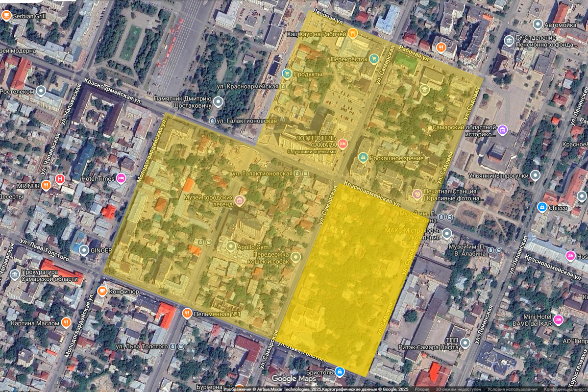Select the Chicco shopping icon
This screenshot has height=392, width=588.
(542, 207)
